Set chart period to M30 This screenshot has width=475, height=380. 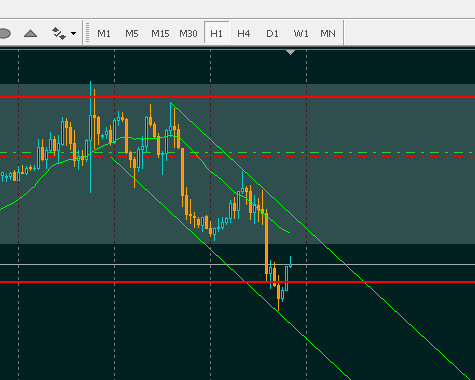(188, 33)
